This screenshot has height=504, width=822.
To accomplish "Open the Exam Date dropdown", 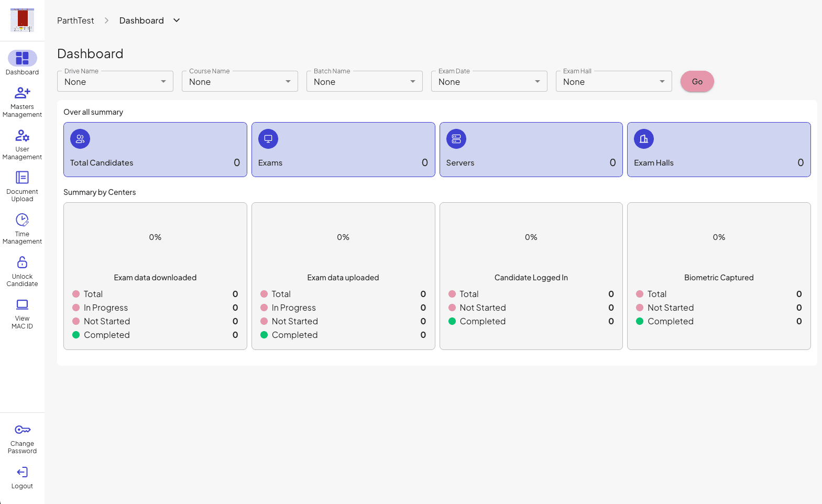I will point(489,81).
